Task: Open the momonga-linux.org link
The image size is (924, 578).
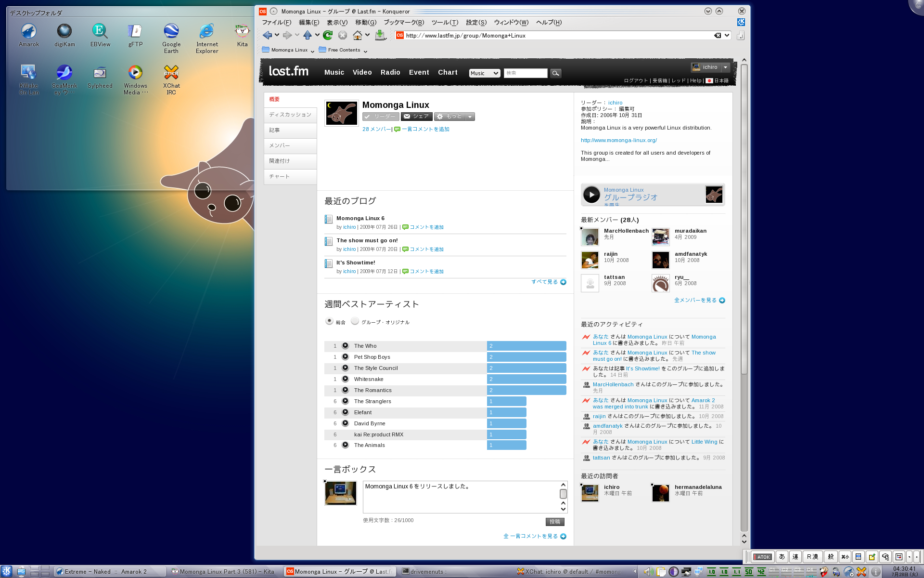Action: click(x=618, y=140)
